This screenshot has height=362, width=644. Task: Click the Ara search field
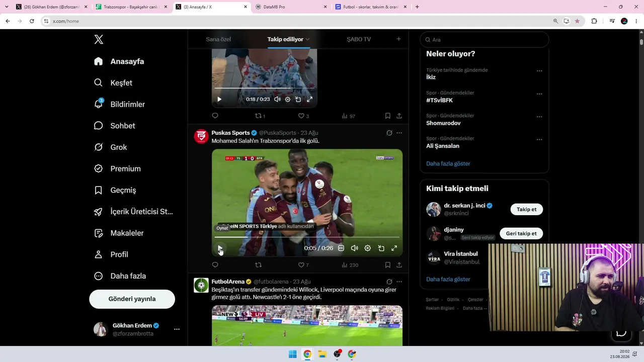485,40
